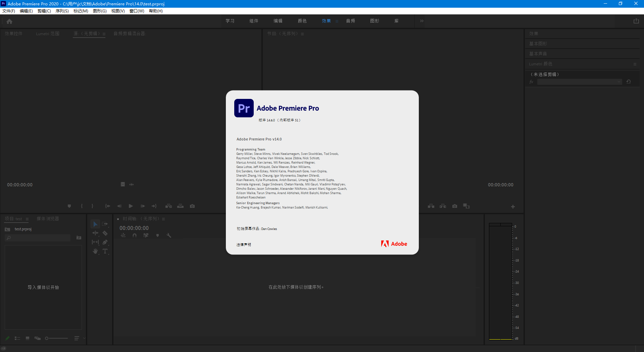
Task: Open the Lumetri clip effect dropdown
Action: [x=580, y=82]
